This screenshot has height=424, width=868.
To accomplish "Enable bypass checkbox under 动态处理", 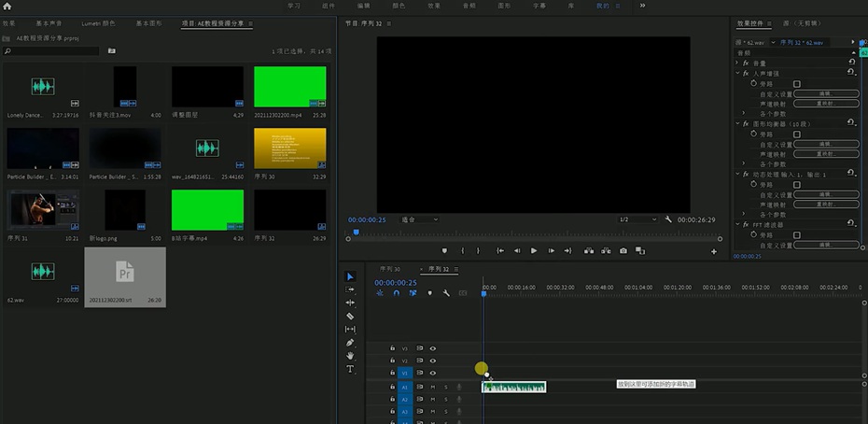I will coord(796,185).
